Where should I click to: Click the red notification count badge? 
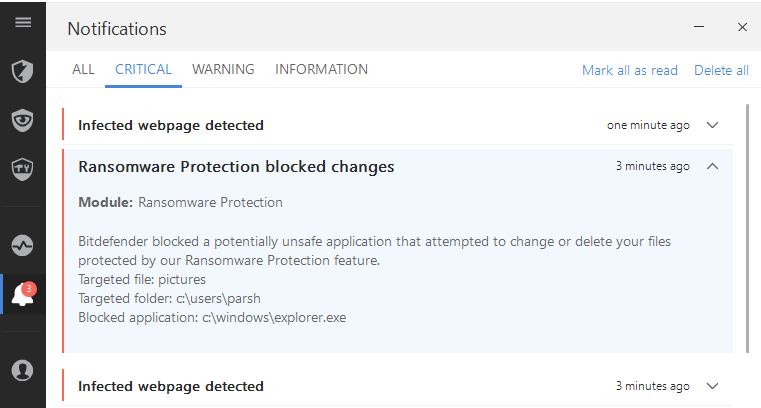click(x=29, y=288)
